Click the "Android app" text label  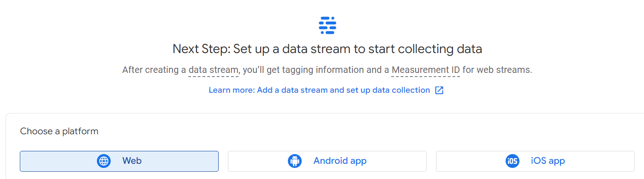(340, 161)
